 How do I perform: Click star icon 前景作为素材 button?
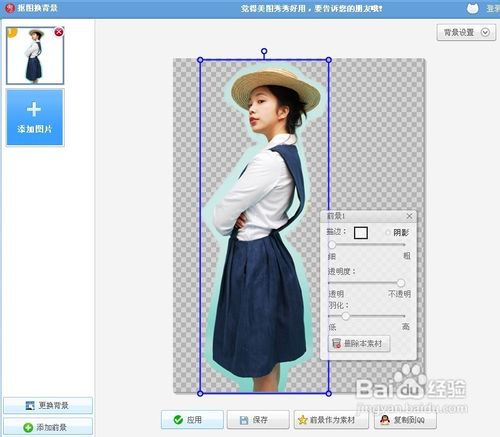tap(331, 420)
